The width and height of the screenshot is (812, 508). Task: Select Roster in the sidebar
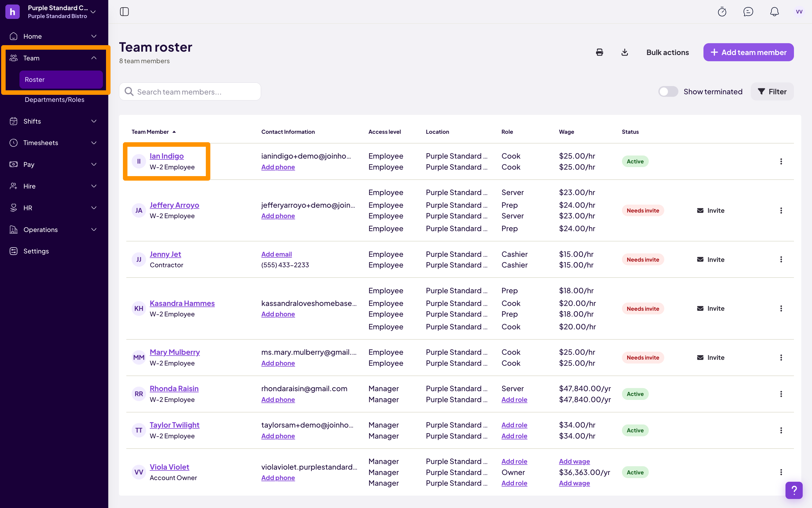coord(61,80)
